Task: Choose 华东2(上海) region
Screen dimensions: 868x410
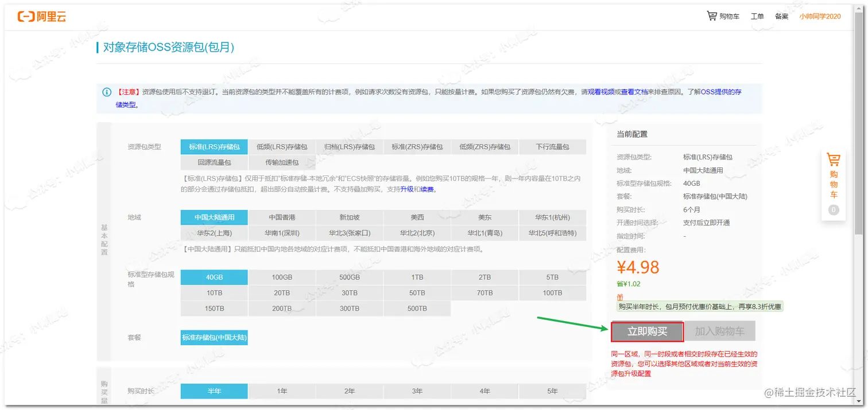Action: [x=214, y=233]
